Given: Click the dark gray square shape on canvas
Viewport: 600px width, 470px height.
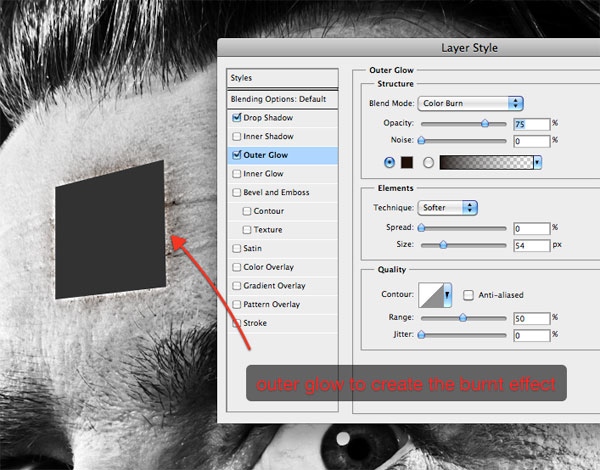Looking at the screenshot, I should pyautogui.click(x=111, y=230).
